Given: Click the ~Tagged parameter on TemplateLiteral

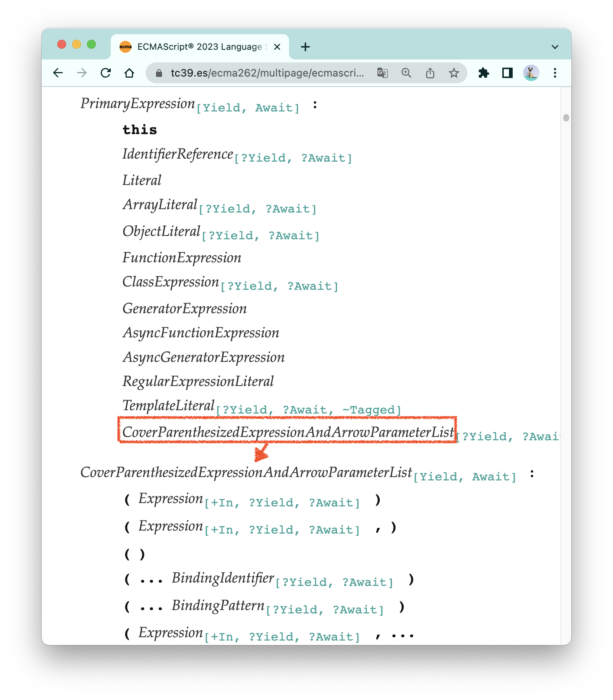Looking at the screenshot, I should 369,410.
